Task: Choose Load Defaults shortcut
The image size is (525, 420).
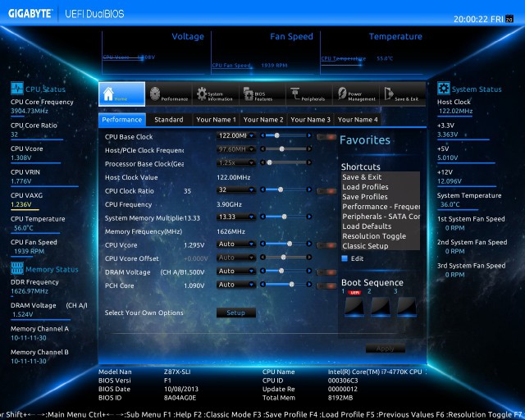Action: click(381, 226)
